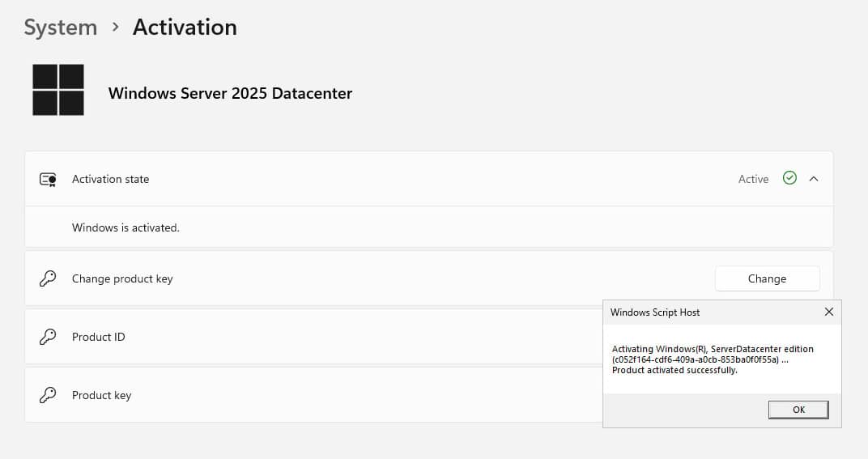Click the key icon beside Product ID
The height and width of the screenshot is (459, 868).
tap(48, 337)
